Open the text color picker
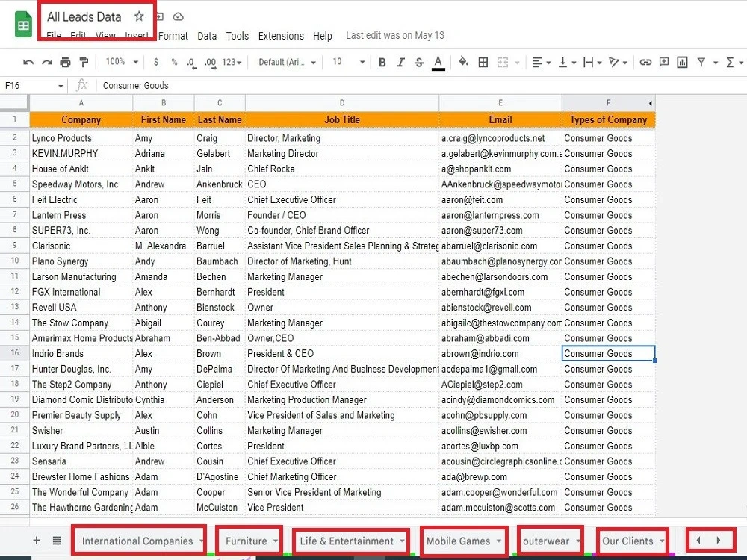 (438, 63)
